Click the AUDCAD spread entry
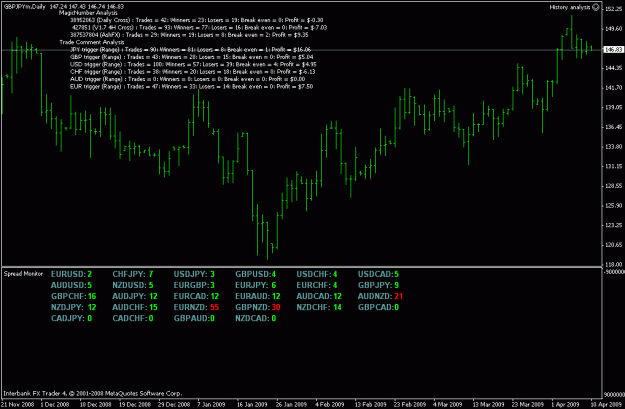 (x=319, y=297)
